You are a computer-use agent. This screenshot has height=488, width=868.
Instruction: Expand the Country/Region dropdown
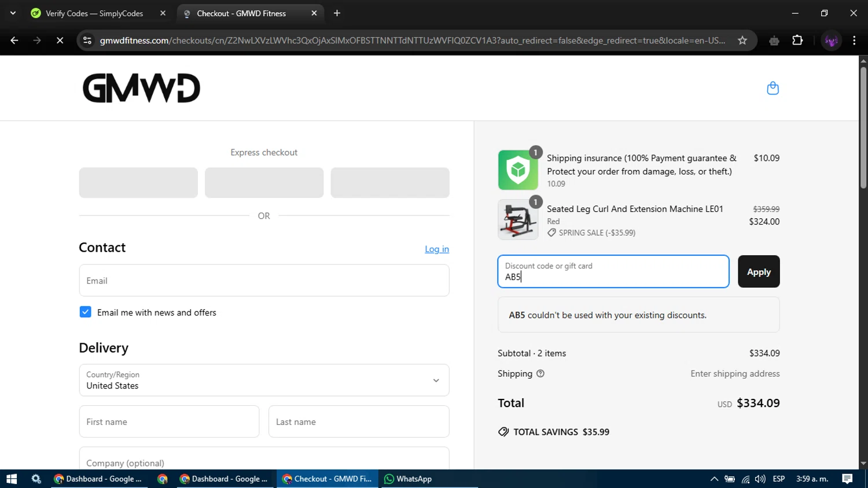(264, 380)
